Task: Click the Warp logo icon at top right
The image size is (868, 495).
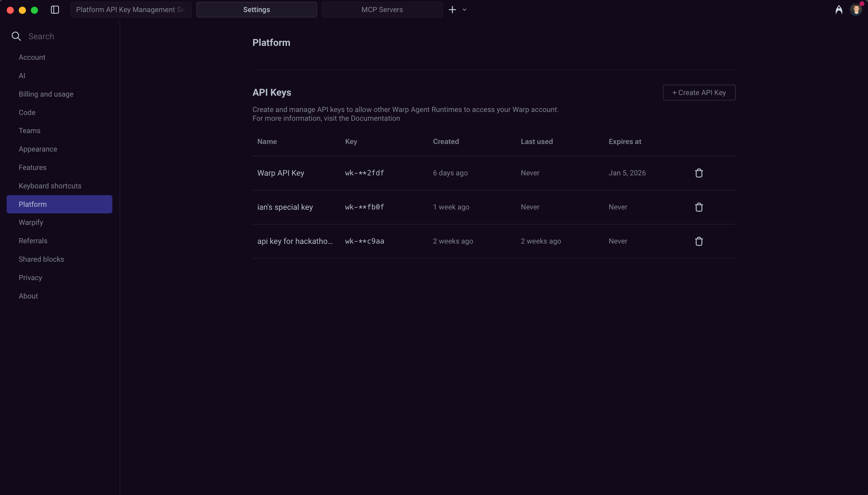Action: pyautogui.click(x=839, y=10)
